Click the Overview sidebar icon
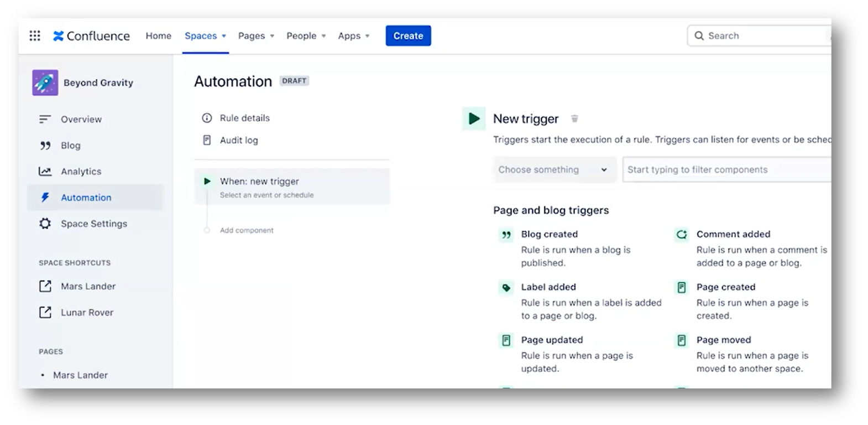 pos(45,119)
